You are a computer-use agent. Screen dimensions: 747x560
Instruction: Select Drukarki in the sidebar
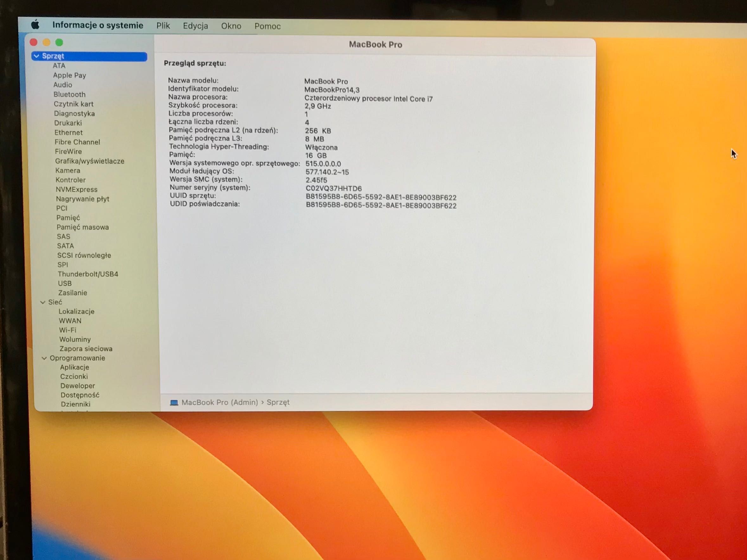coord(68,123)
